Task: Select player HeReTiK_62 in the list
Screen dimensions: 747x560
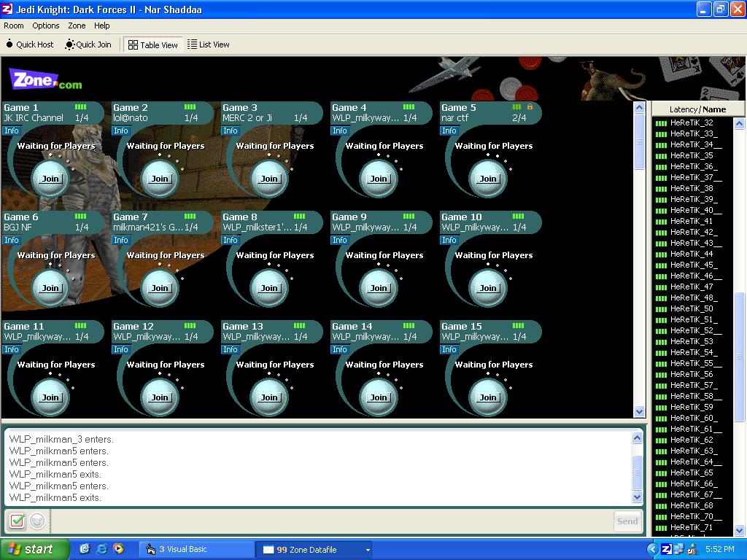Action: click(x=692, y=440)
